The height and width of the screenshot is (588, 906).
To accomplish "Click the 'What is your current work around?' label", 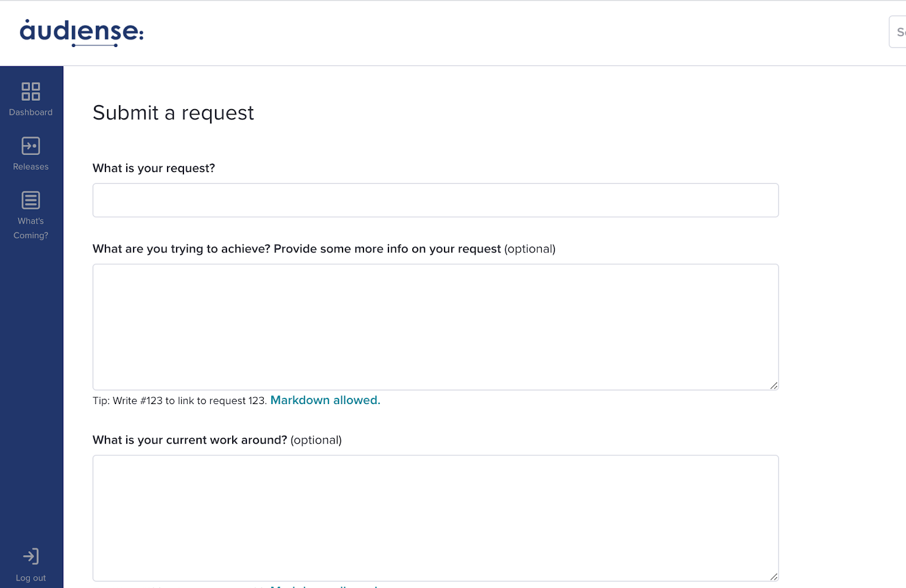I will pos(190,440).
